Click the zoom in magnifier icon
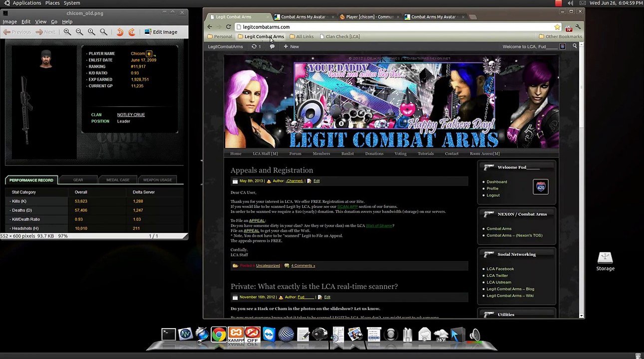The height and width of the screenshot is (359, 644). tap(67, 32)
